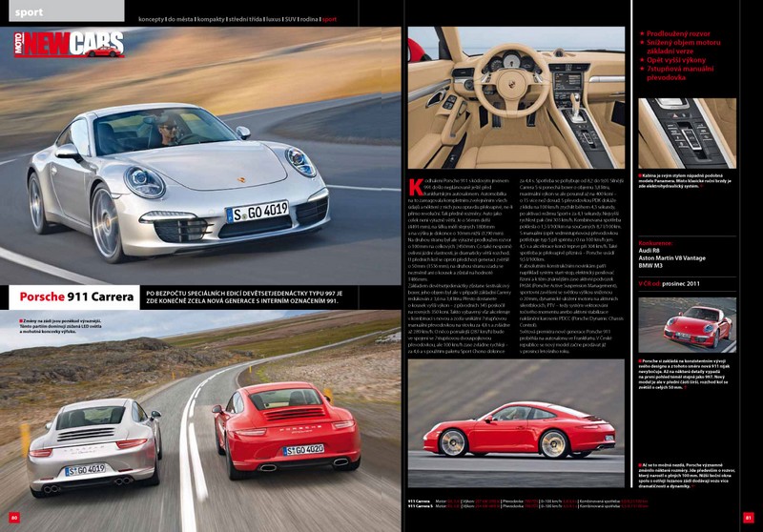Click the red drop cap "K"
The height and width of the screenshot is (532, 763).
(x=416, y=187)
